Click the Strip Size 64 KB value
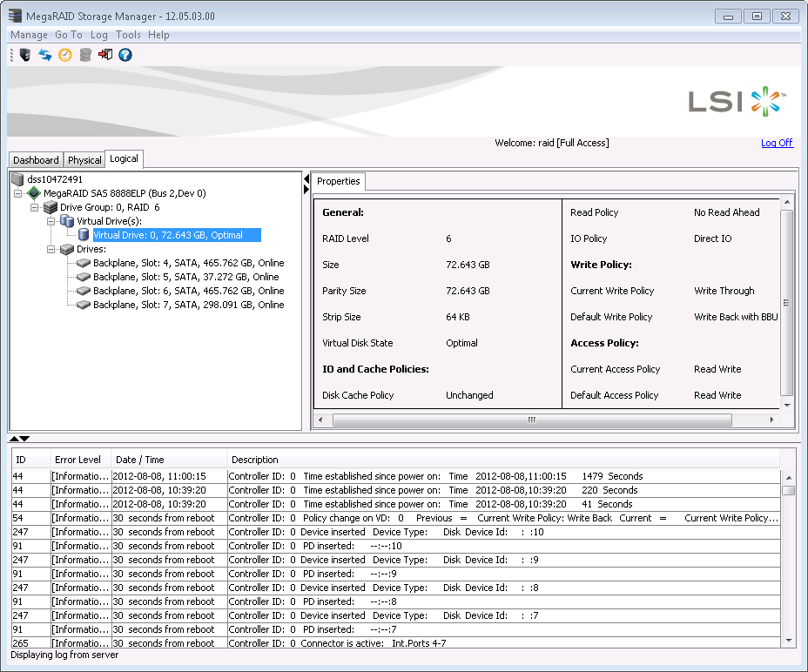 point(458,317)
